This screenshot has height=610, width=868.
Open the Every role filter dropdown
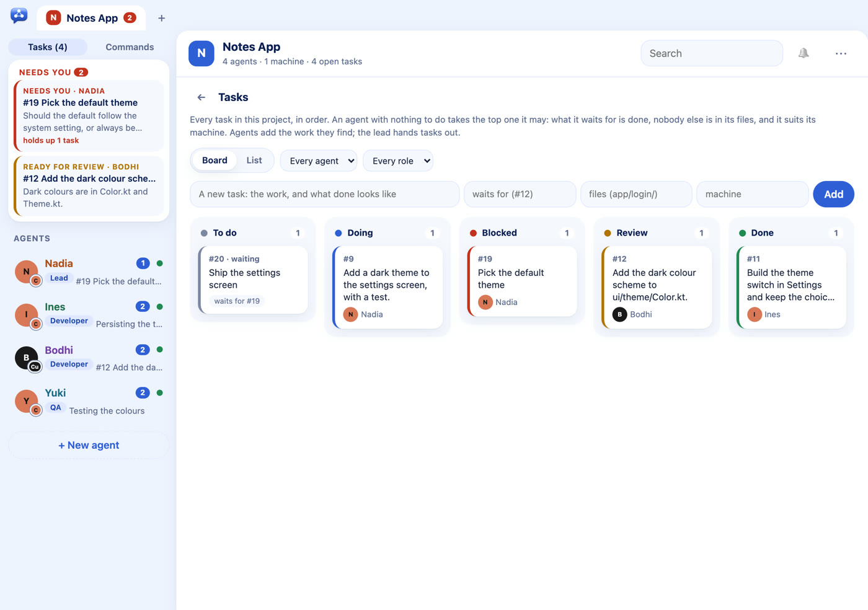(398, 161)
